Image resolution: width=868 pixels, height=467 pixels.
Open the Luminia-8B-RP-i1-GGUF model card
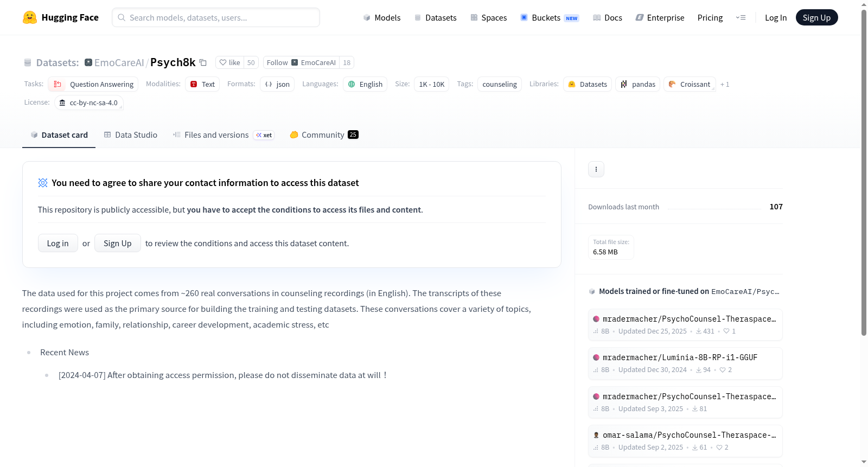coord(685,363)
